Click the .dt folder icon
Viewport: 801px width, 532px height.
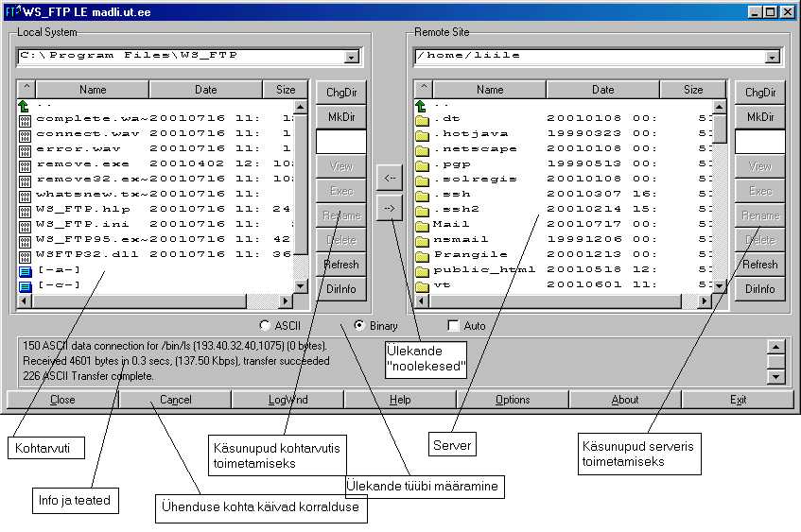tap(422, 121)
